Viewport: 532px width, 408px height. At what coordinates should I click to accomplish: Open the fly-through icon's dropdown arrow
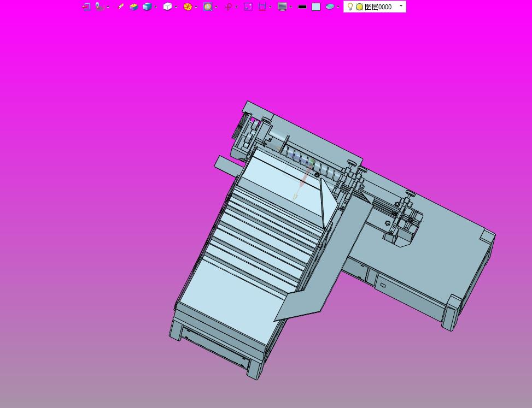click(108, 7)
